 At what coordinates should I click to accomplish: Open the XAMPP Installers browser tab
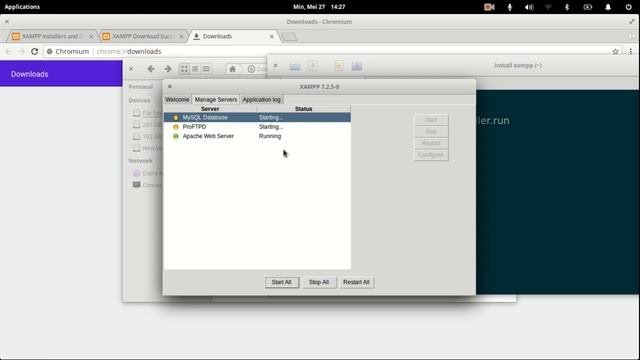pos(53,36)
